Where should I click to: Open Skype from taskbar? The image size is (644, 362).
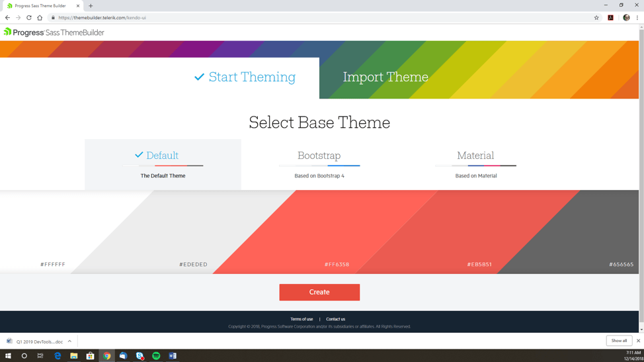coord(140,356)
